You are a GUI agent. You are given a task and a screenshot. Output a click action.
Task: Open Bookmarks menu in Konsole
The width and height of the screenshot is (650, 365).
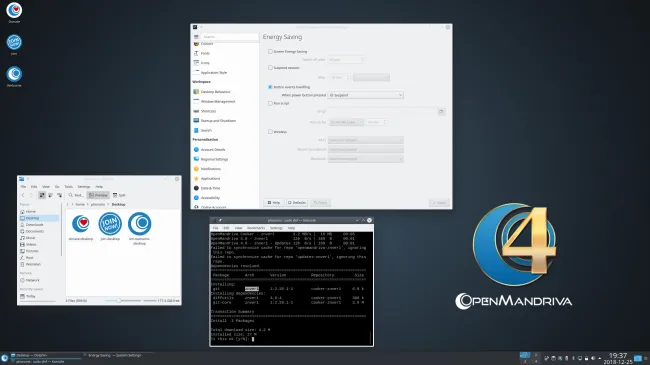pos(256,228)
